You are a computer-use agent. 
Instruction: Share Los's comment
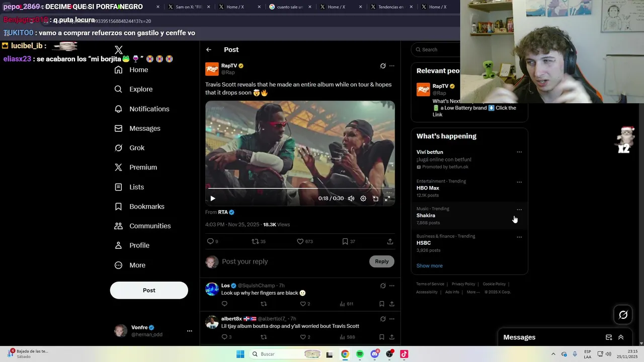pyautogui.click(x=392, y=304)
